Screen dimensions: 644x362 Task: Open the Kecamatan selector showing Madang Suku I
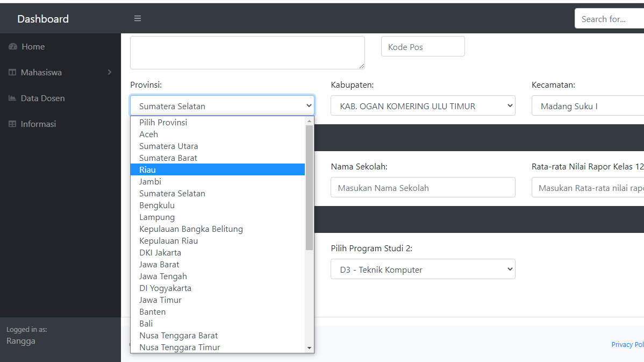[586, 105]
